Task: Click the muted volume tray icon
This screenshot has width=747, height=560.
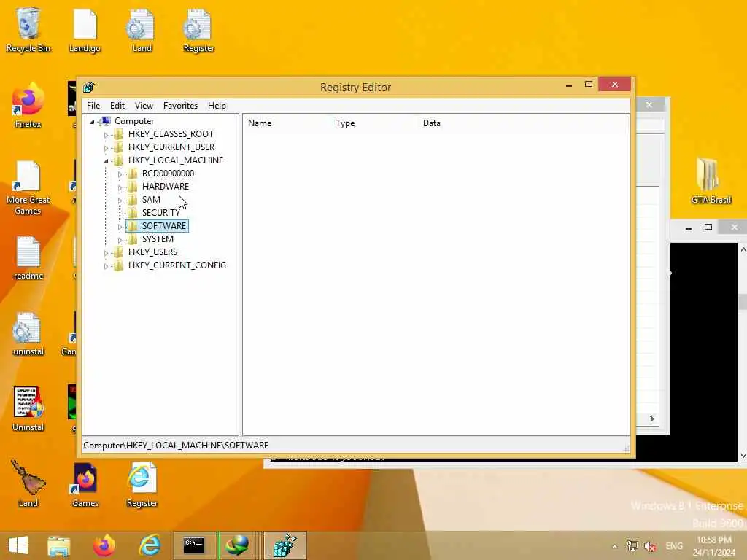Action: pos(650,546)
